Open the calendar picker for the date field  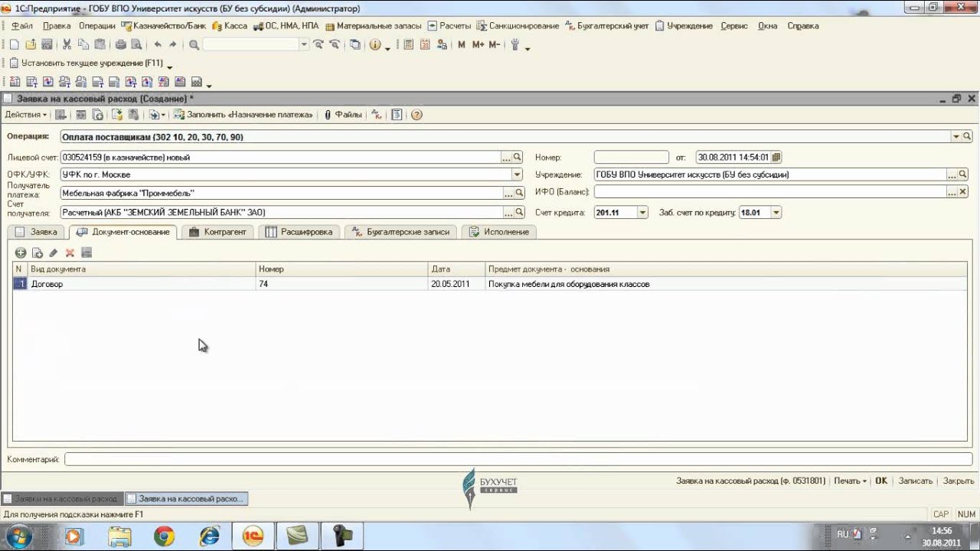tap(776, 157)
